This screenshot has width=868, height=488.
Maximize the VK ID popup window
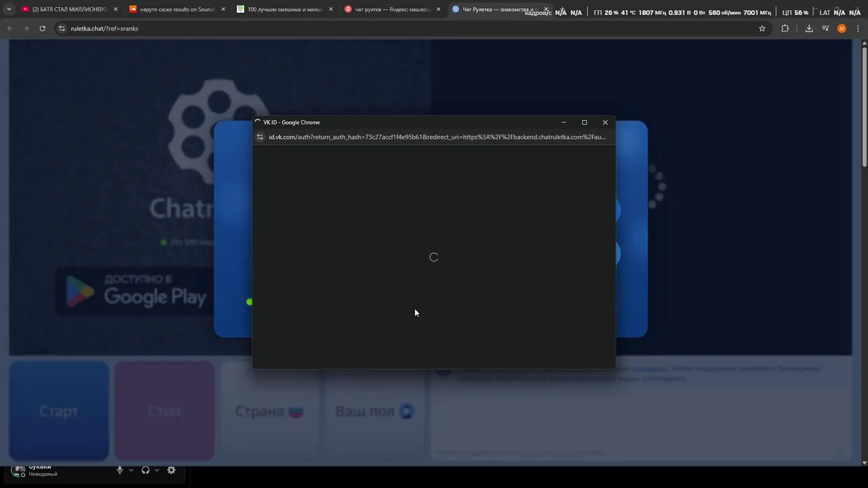pyautogui.click(x=585, y=123)
